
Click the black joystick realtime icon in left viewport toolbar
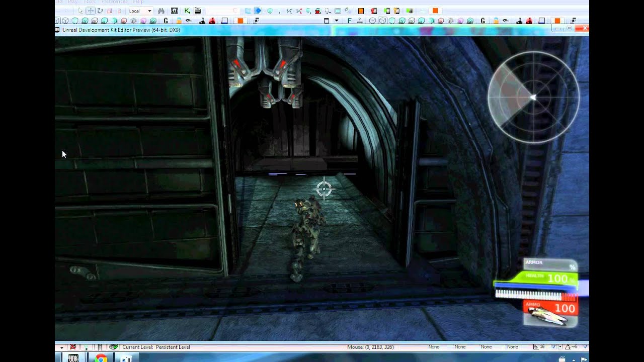(202, 21)
